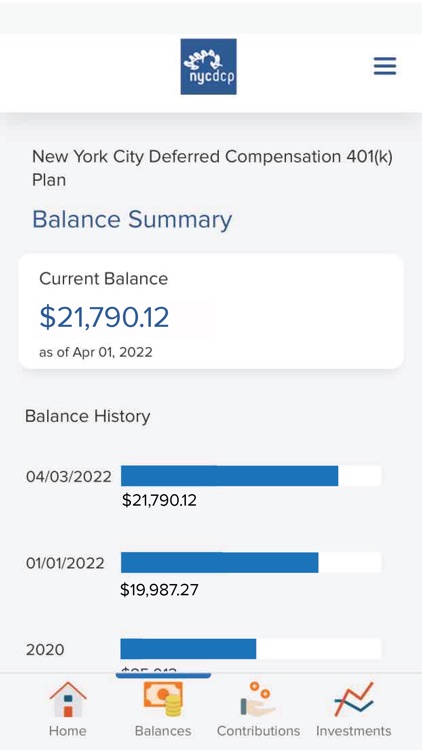Select the 2020 balance bar
422x750 pixels.
coord(251,649)
